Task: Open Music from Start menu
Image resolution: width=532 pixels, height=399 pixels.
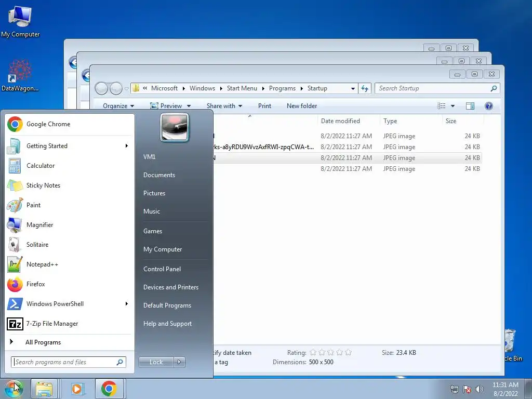Action: pos(152,211)
